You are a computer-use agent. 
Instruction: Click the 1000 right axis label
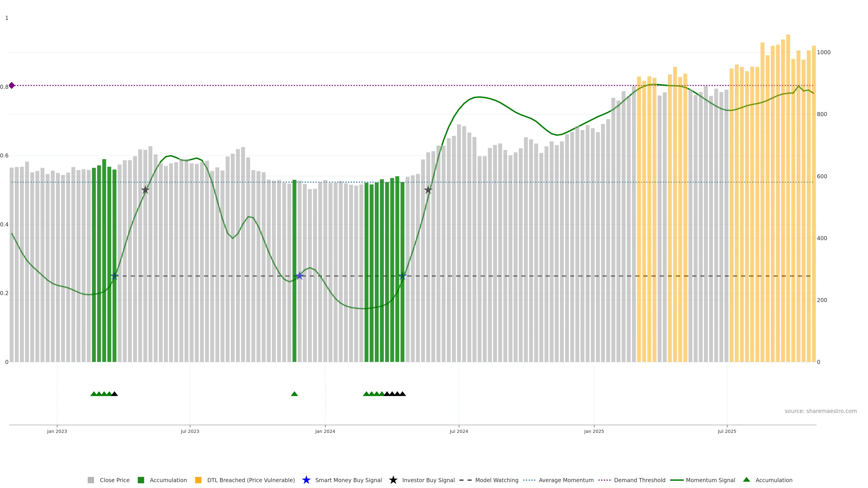point(823,53)
